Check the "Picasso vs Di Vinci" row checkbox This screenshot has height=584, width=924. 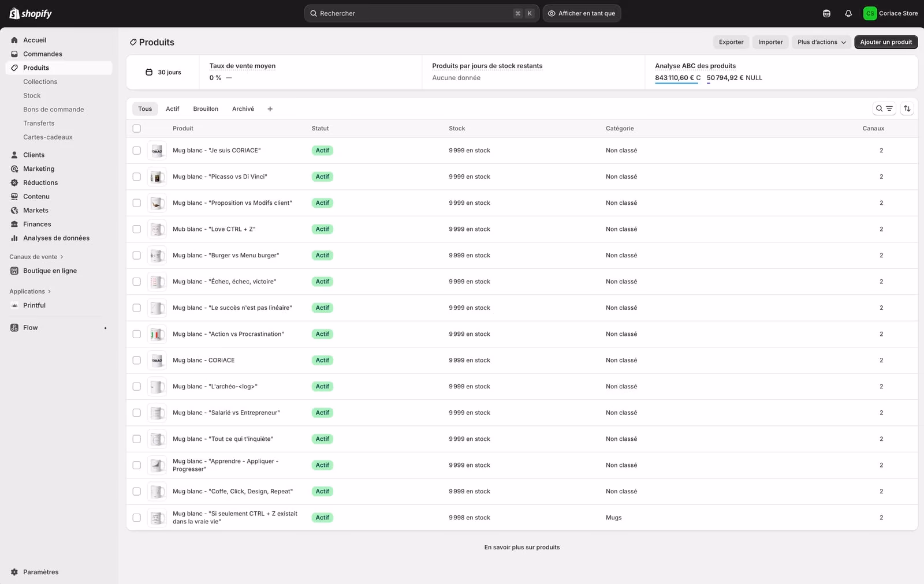pos(137,177)
